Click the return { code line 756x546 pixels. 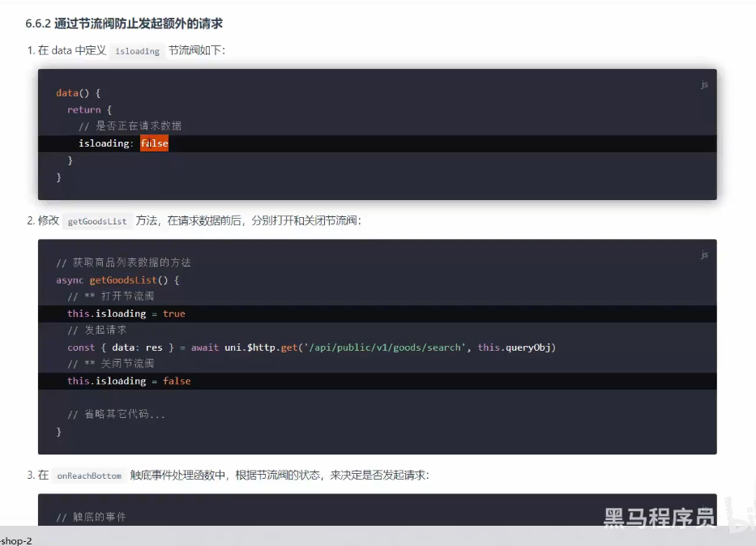(x=90, y=110)
